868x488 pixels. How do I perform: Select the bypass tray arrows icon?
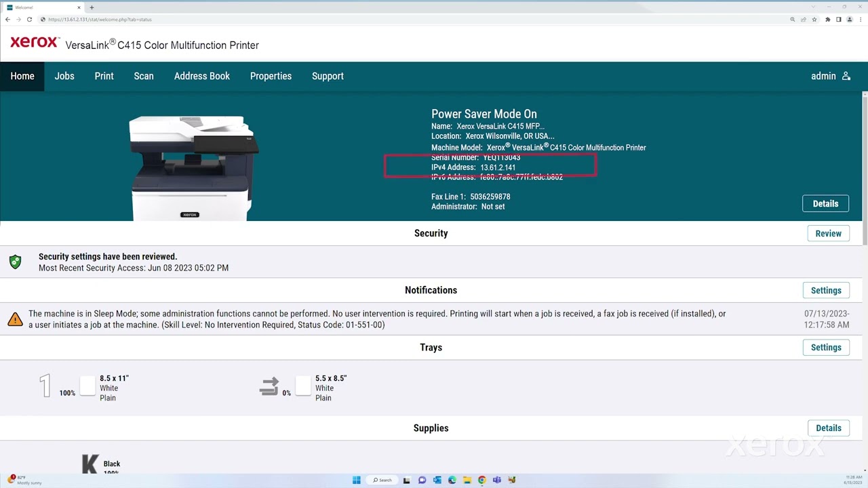(x=269, y=386)
